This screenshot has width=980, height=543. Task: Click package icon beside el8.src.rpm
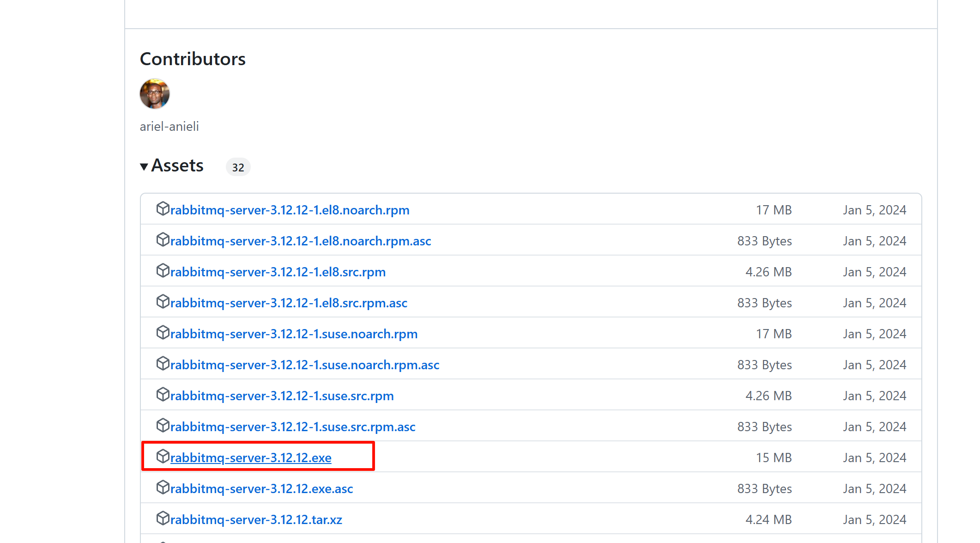(163, 271)
